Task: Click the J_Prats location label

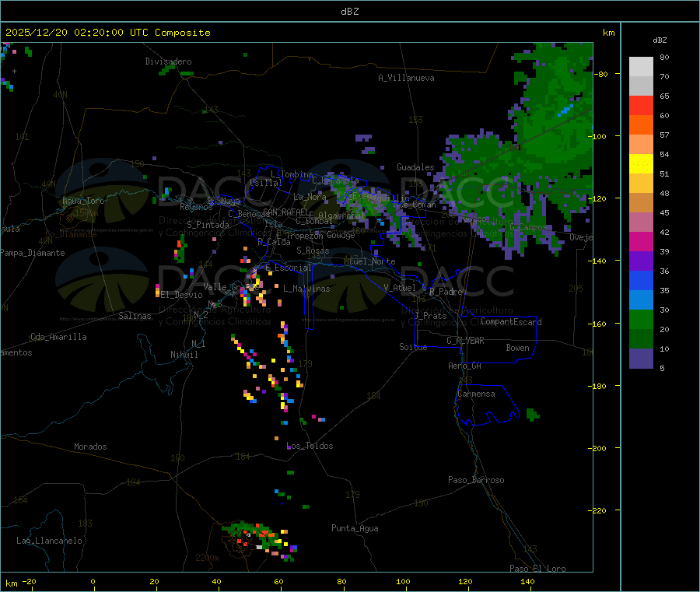Action: pyautogui.click(x=430, y=316)
